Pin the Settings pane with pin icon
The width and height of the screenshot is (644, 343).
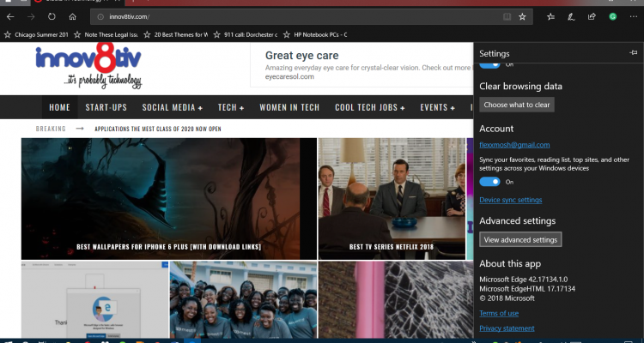633,53
